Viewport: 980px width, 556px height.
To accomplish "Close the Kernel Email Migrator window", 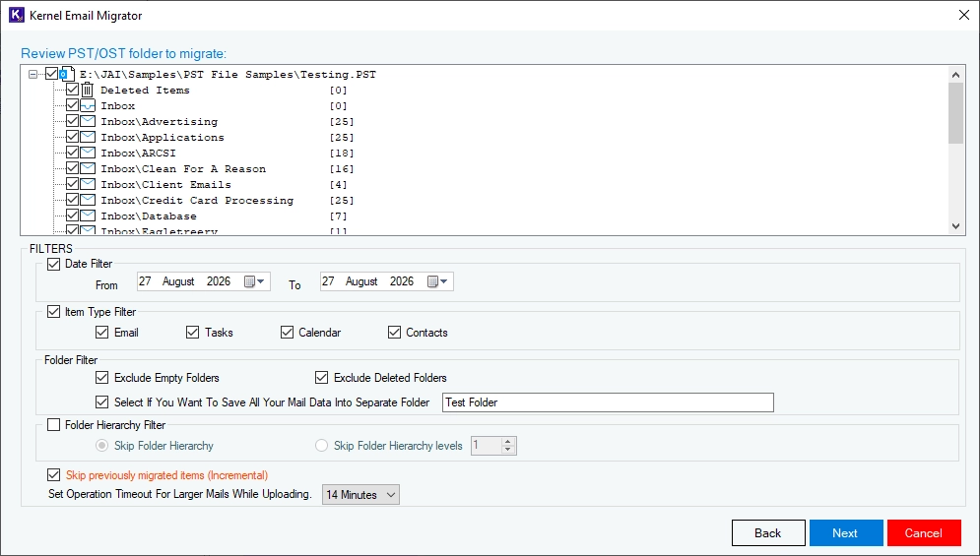I will [x=964, y=15].
